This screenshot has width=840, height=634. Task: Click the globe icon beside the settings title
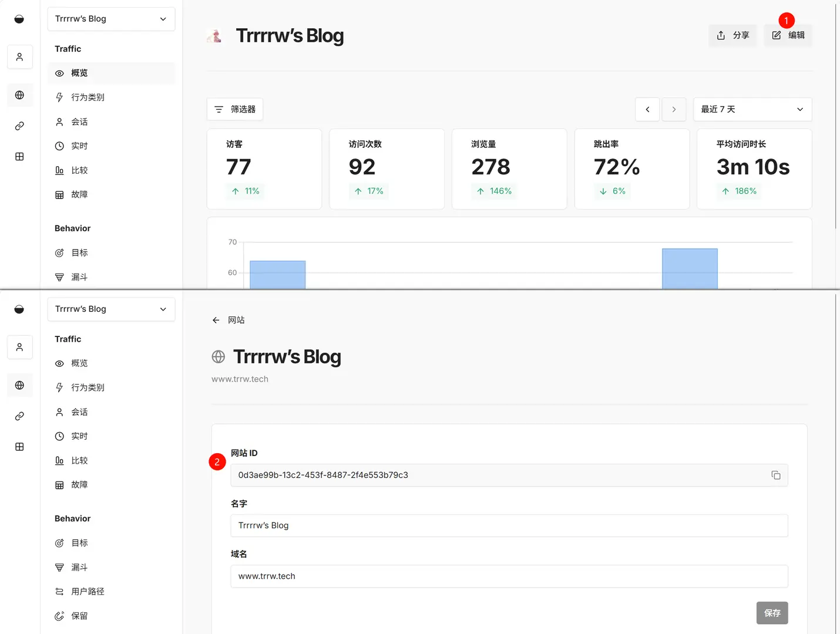click(x=218, y=357)
